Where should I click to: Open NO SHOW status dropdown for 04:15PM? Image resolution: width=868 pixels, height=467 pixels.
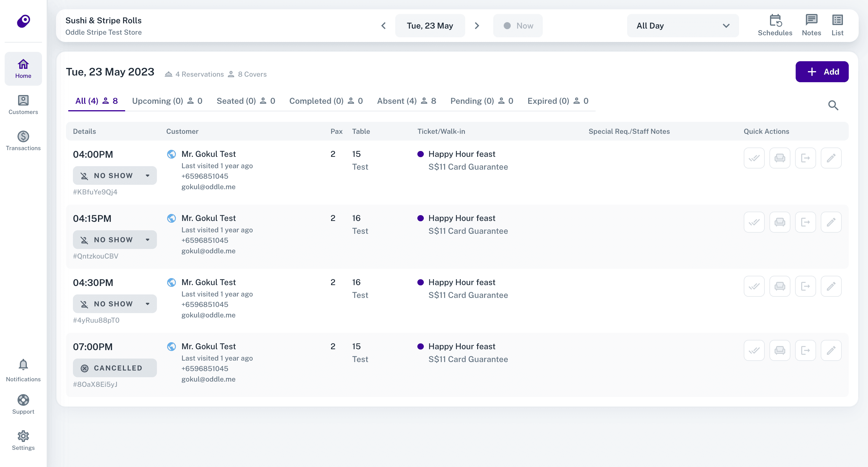coord(115,239)
